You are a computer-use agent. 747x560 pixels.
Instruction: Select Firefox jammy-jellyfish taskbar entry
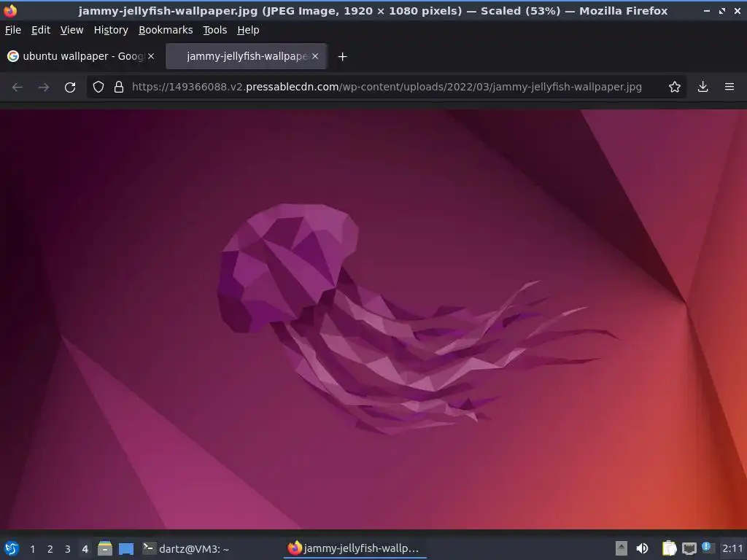point(355,548)
